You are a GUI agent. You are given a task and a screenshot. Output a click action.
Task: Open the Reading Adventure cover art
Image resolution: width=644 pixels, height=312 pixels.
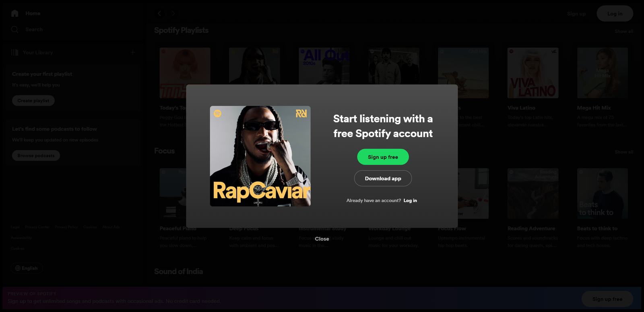(x=533, y=193)
